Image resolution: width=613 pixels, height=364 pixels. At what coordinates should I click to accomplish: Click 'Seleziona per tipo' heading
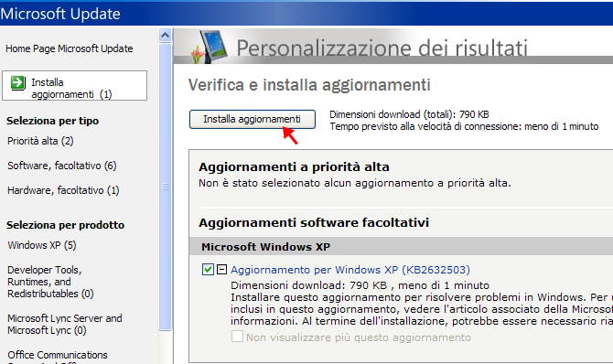click(52, 121)
